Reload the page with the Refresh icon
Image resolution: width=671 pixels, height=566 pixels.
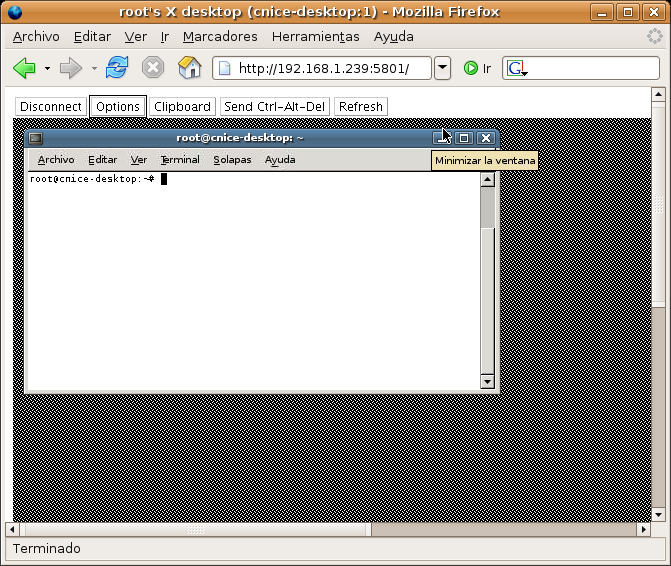117,68
